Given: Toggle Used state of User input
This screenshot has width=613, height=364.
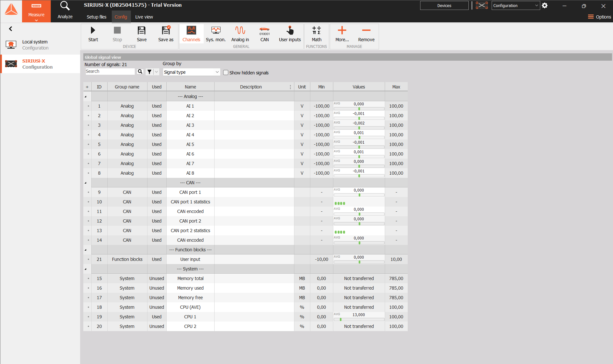Looking at the screenshot, I should click(156, 259).
